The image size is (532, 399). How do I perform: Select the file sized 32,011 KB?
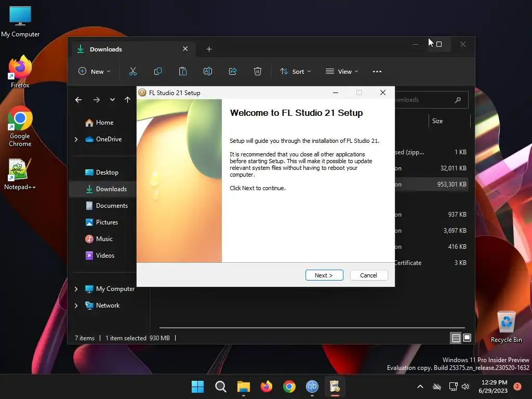[x=432, y=168]
